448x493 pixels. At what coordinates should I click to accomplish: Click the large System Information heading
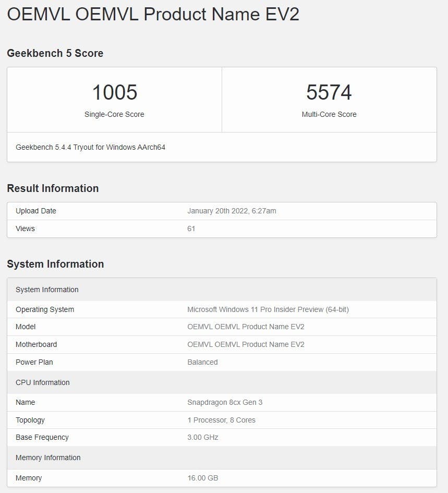pyautogui.click(x=55, y=264)
